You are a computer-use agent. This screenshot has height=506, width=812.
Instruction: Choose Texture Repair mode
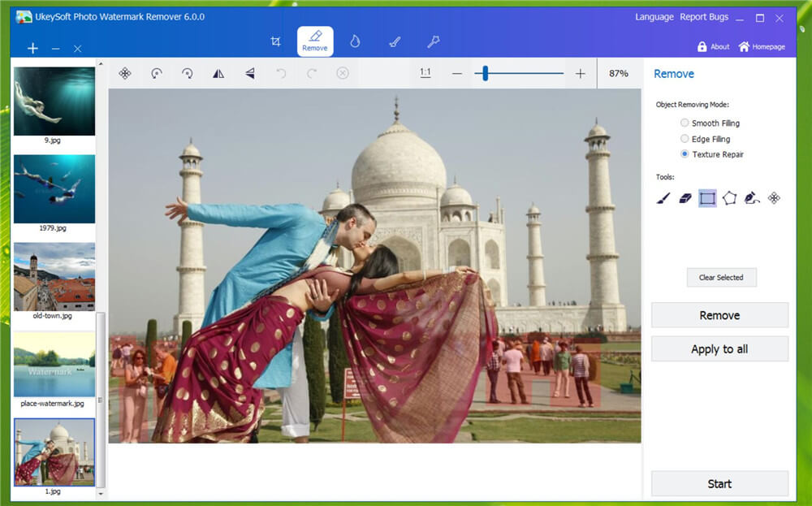tap(685, 154)
